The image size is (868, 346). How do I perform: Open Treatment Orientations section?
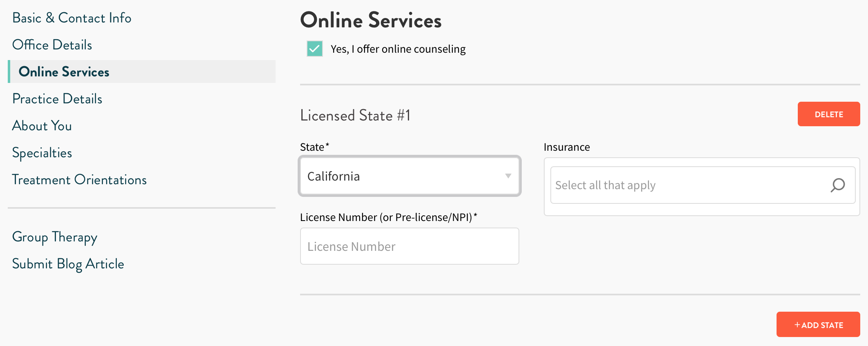coord(80,180)
